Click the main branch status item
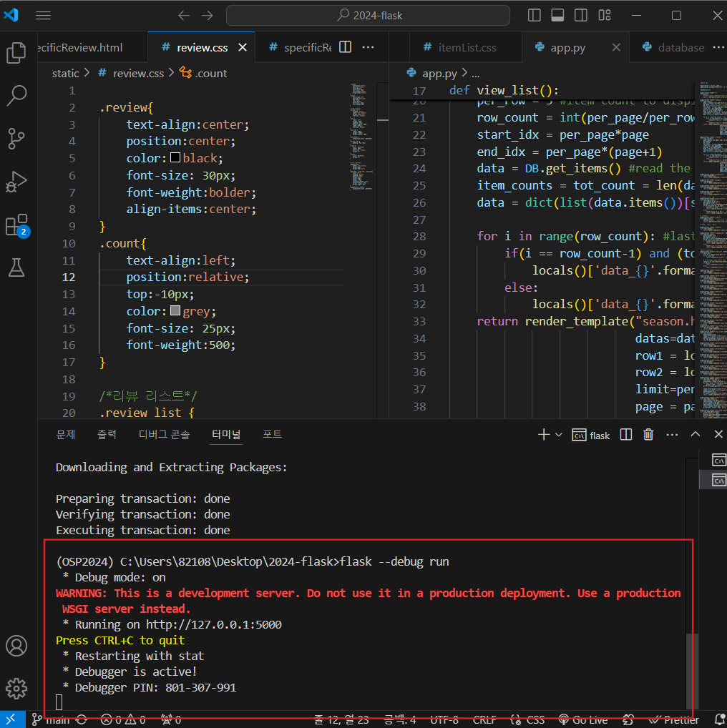Screen dimensions: 727x728 click(51, 719)
